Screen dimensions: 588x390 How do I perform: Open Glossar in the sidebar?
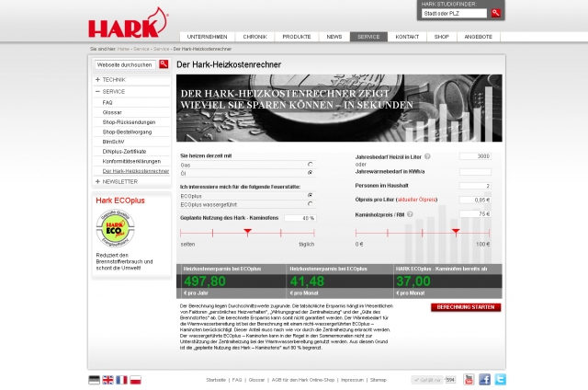point(112,112)
